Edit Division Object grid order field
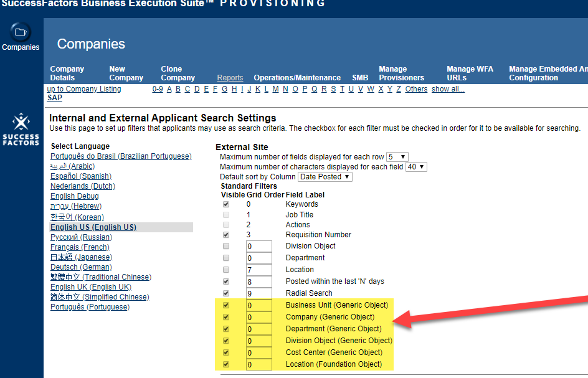 [258, 247]
